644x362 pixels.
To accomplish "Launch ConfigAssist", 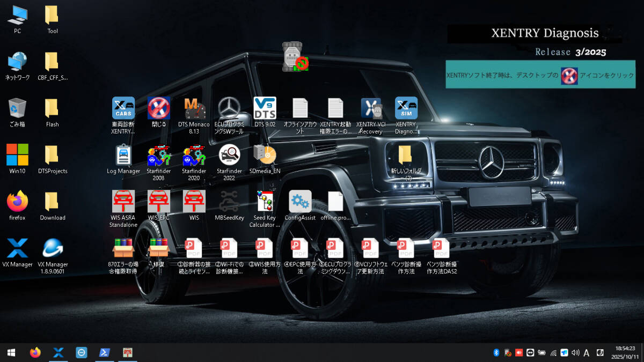I will tap(301, 205).
